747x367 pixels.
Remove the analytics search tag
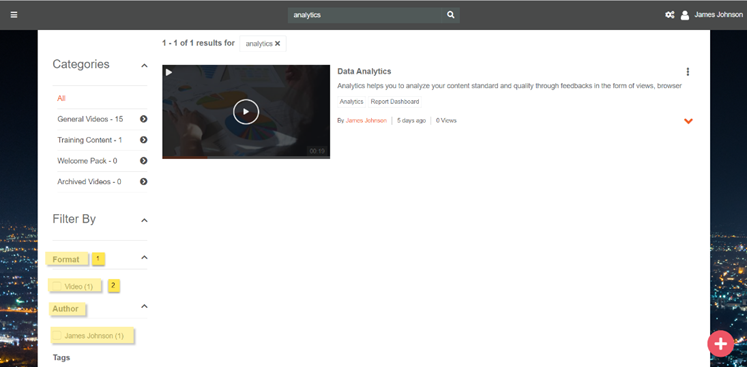coord(277,43)
